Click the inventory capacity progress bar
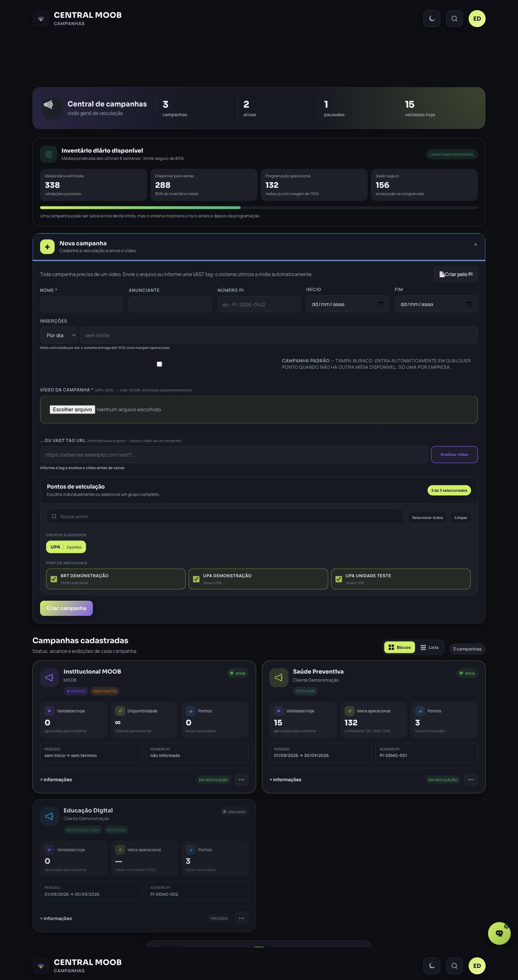The image size is (518, 980). coord(259,208)
